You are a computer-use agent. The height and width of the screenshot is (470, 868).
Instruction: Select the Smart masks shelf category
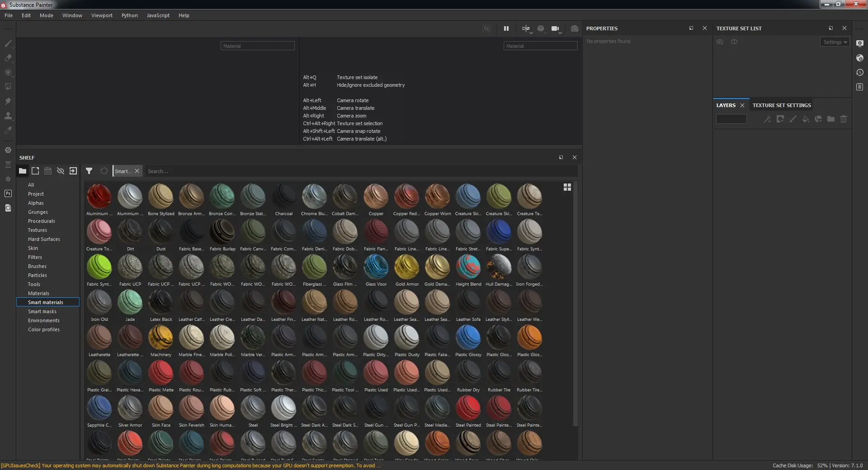(42, 311)
